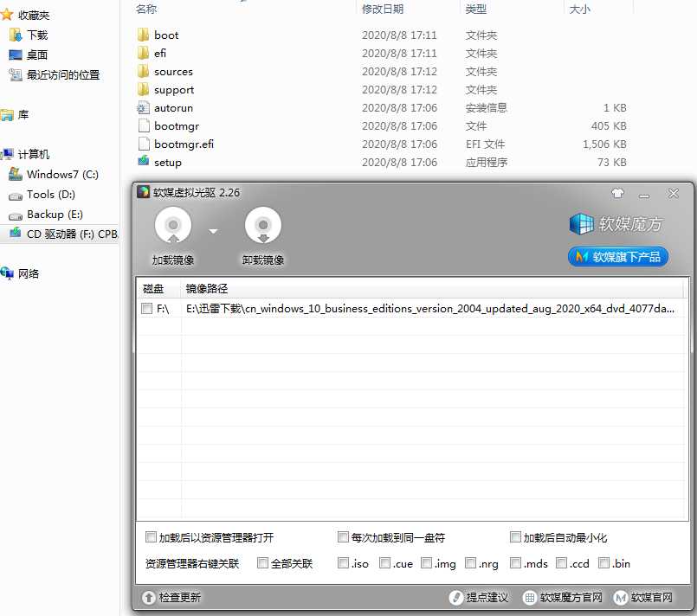The width and height of the screenshot is (697, 616).
Task: Click the 安装信息 type of autorun
Action: tap(487, 108)
